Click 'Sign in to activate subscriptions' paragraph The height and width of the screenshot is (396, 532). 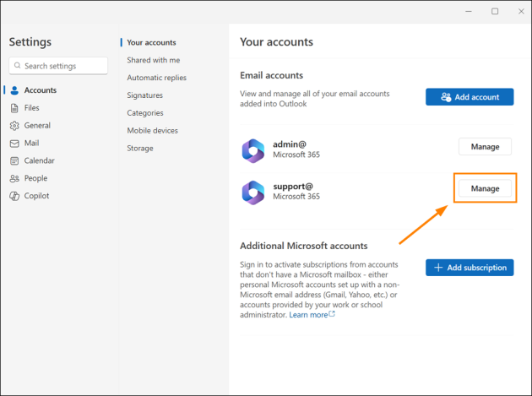[319, 290]
